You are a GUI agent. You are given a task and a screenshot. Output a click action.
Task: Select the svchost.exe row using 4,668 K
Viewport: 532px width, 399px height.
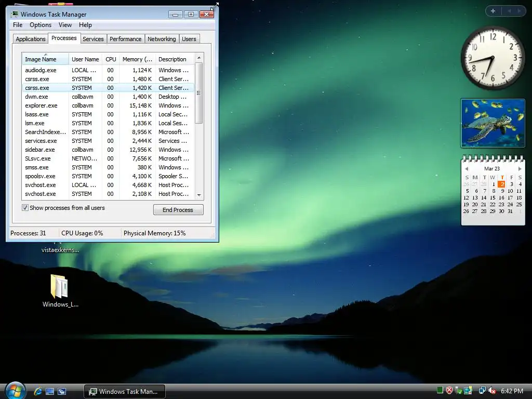pyautogui.click(x=108, y=185)
